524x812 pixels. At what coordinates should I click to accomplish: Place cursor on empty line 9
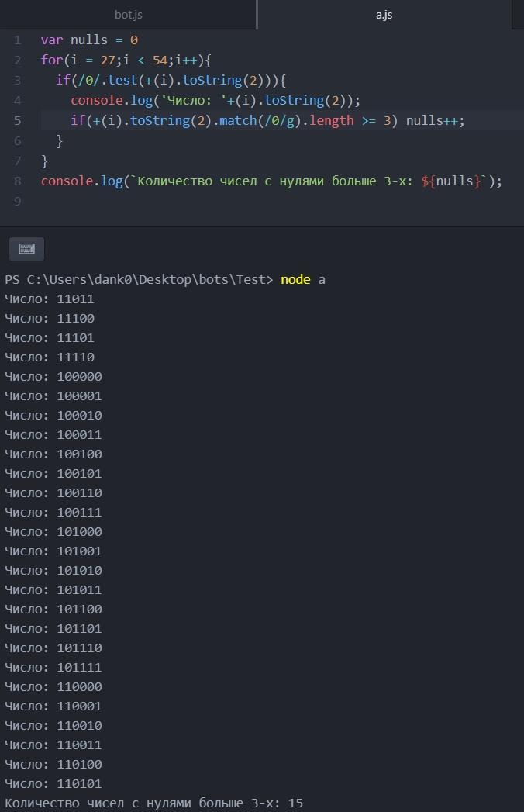pos(233,201)
